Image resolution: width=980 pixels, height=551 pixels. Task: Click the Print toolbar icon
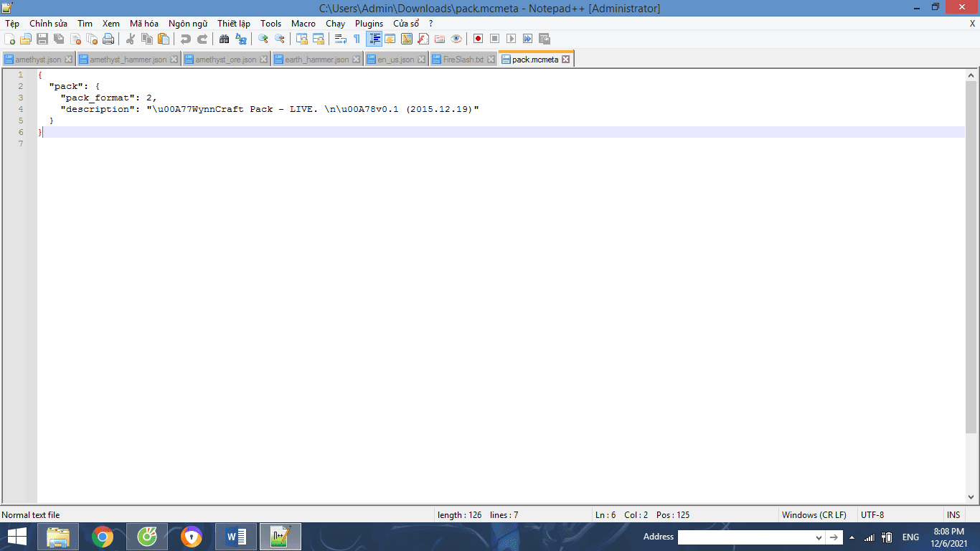coord(108,39)
